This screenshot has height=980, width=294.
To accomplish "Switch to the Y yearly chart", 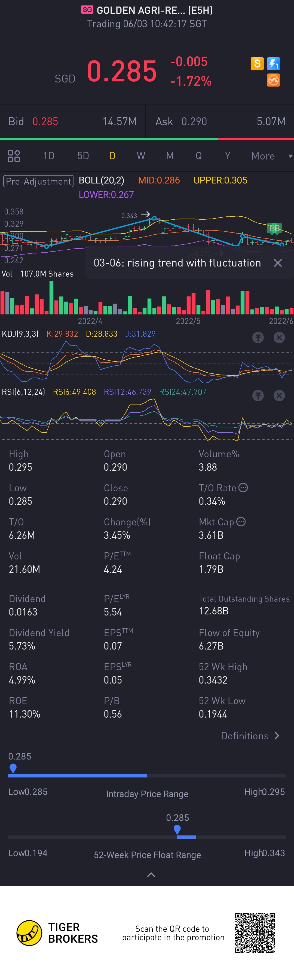I will tap(227, 156).
